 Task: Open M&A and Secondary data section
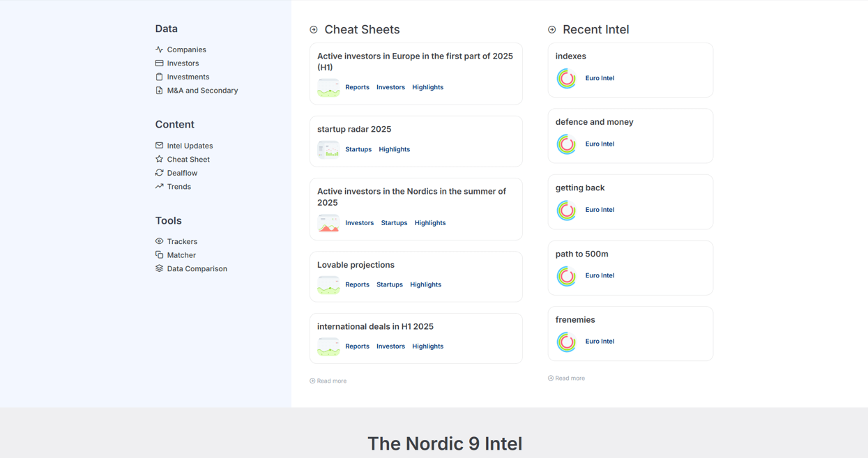(202, 91)
